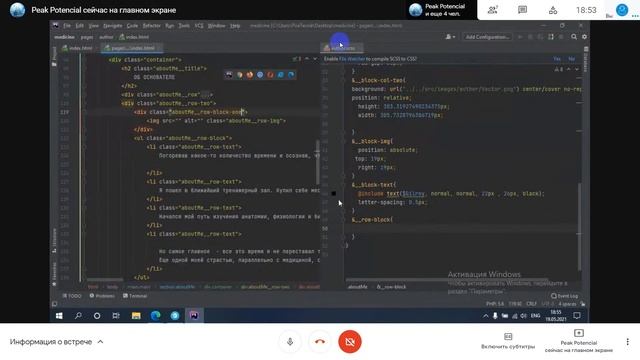
Task: Click the PhpStorm icon on the taskbar
Action: [194, 316]
